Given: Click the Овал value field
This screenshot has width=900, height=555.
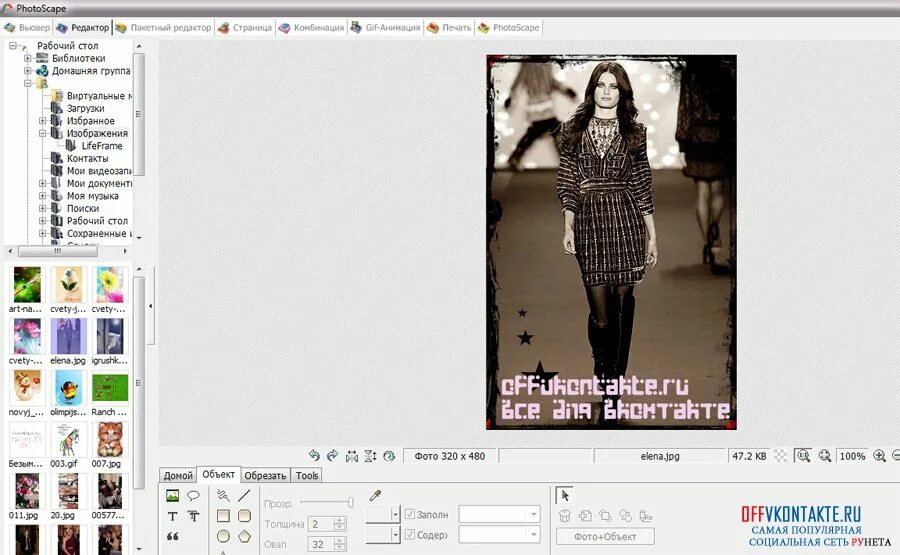Looking at the screenshot, I should 321,544.
